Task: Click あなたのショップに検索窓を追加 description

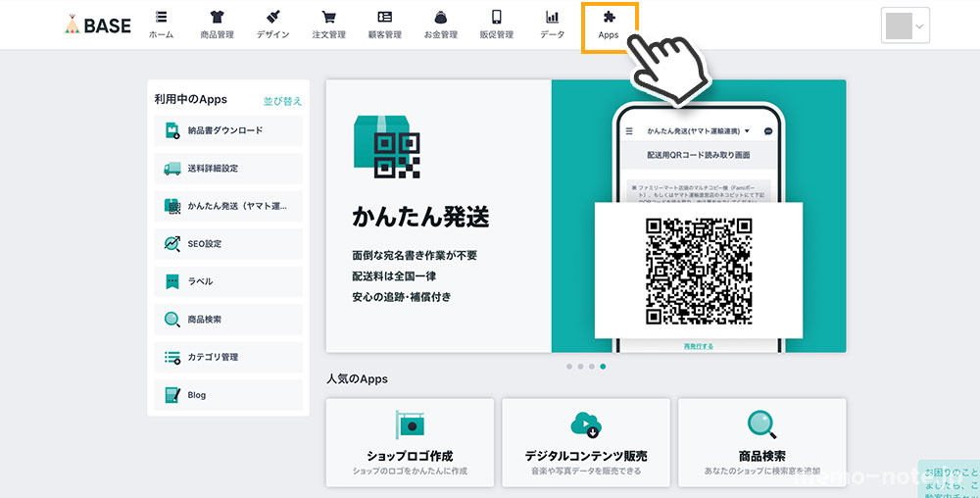Action: tap(761, 471)
